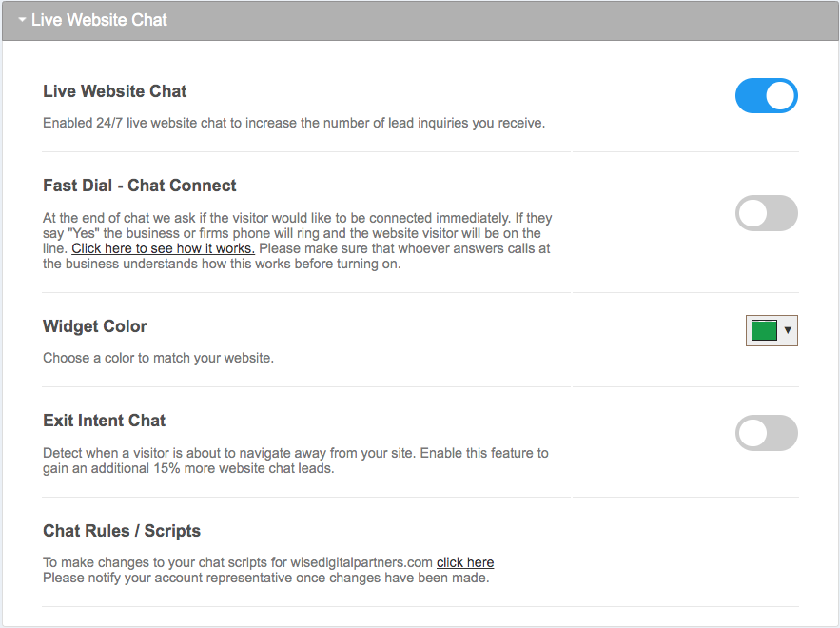Screen dimensions: 840x628
Task: Click the 'Fast Dial - Chat Connect' heading
Action: pos(140,186)
